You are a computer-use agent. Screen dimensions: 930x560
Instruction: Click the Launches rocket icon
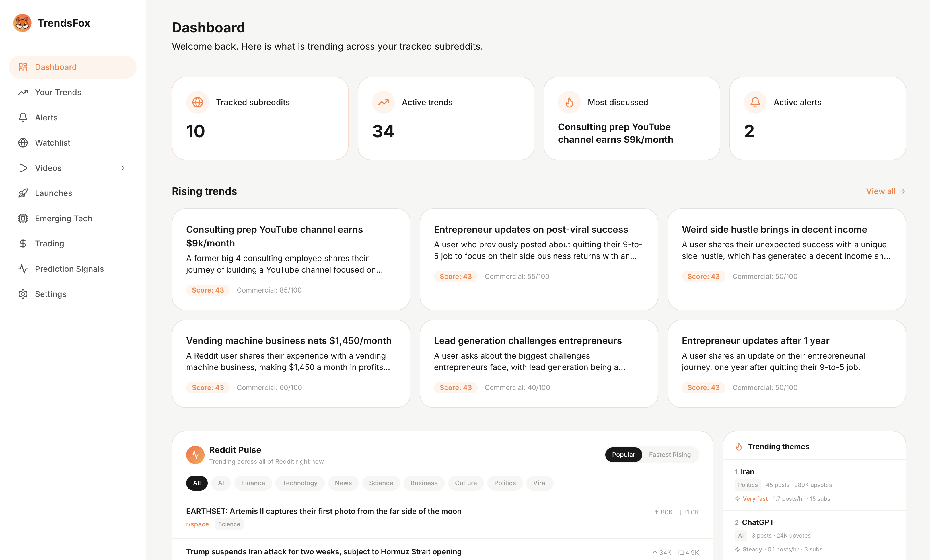23,193
